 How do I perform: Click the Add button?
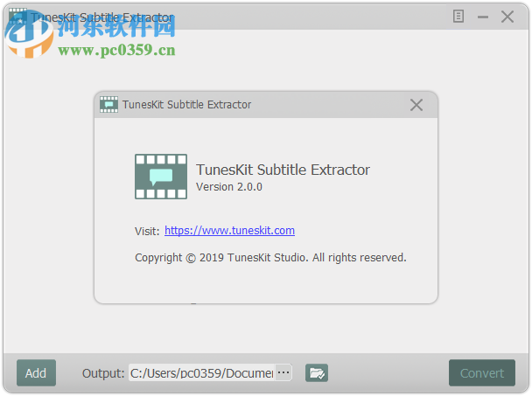(36, 373)
